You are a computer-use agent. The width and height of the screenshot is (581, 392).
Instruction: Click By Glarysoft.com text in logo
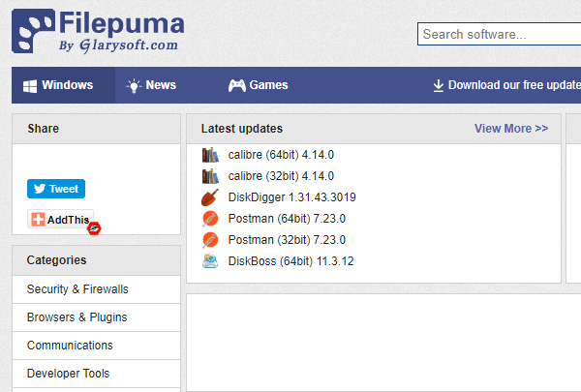click(118, 45)
